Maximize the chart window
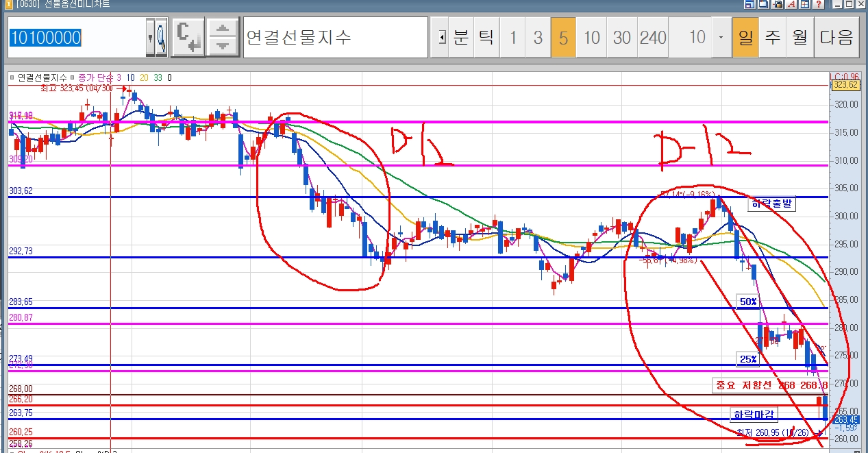 tap(850, 5)
